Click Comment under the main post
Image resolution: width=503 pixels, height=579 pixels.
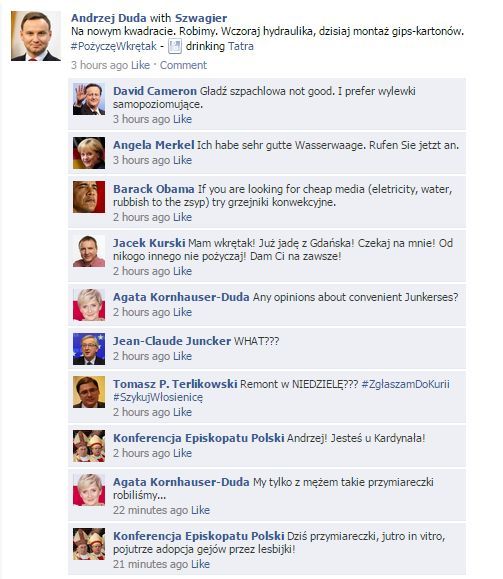(183, 65)
